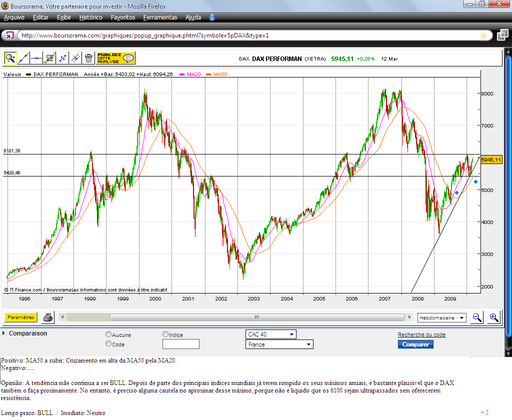Viewport: 512px width, 420px height.
Task: Select the Aucune radio option
Action: [x=108, y=334]
